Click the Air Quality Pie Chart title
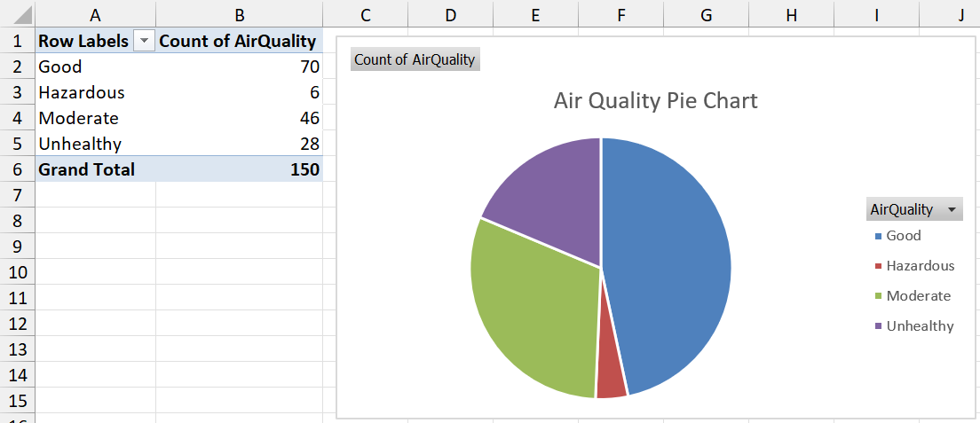The width and height of the screenshot is (980, 423). click(x=655, y=100)
